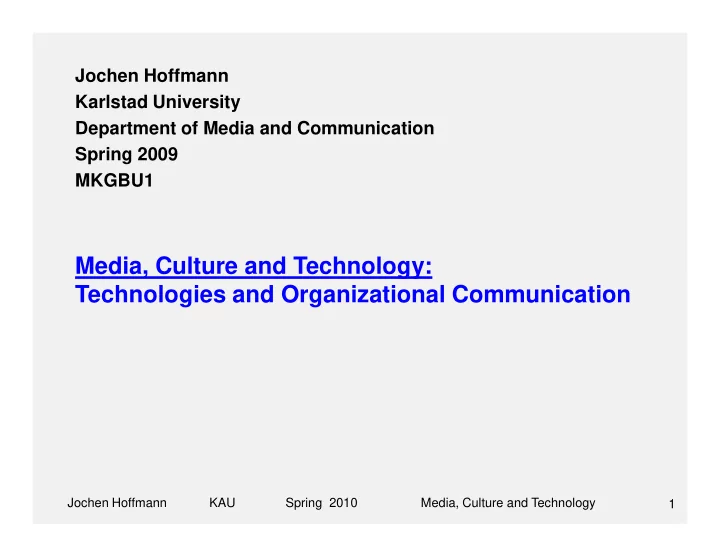Select the course code 'MKGBU1'
The height and width of the screenshot is (557, 720).
114,180
